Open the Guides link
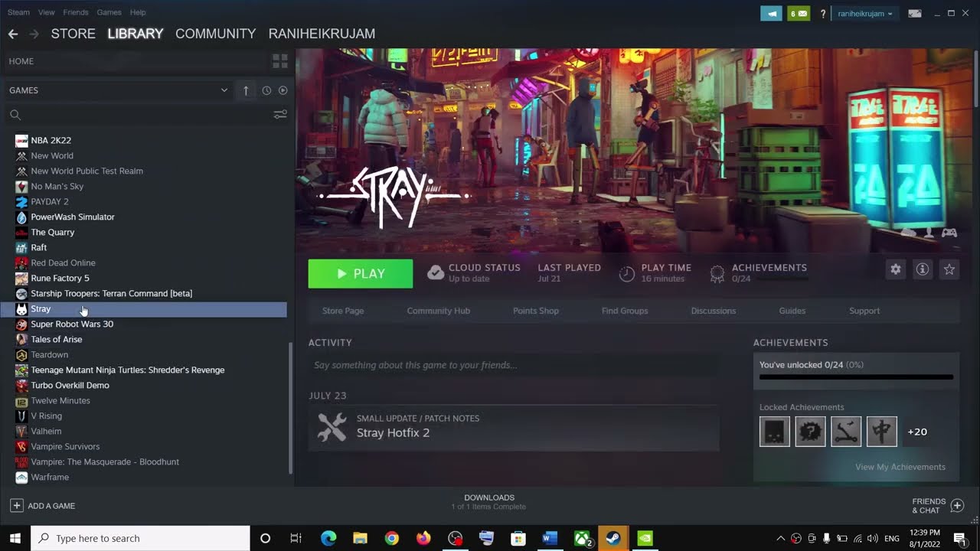980x551 pixels. 792,311
